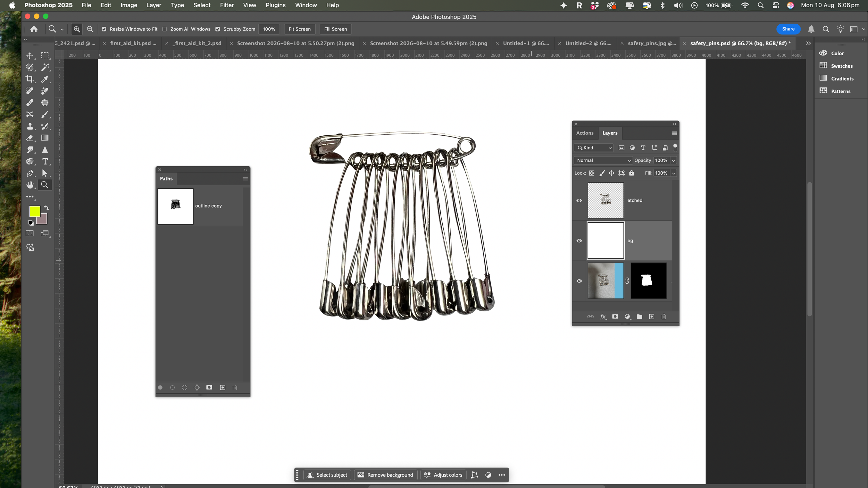This screenshot has height=488, width=868.
Task: Delete layer using Layers panel trash
Action: pyautogui.click(x=664, y=317)
